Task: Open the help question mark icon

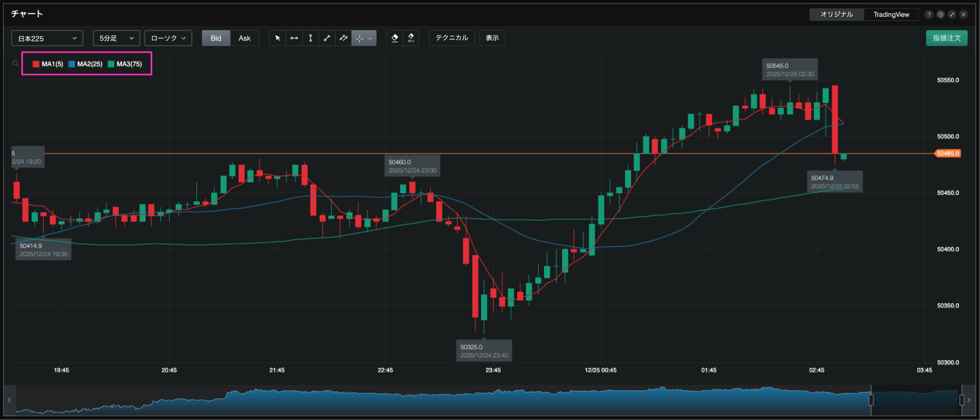Action: click(x=929, y=15)
